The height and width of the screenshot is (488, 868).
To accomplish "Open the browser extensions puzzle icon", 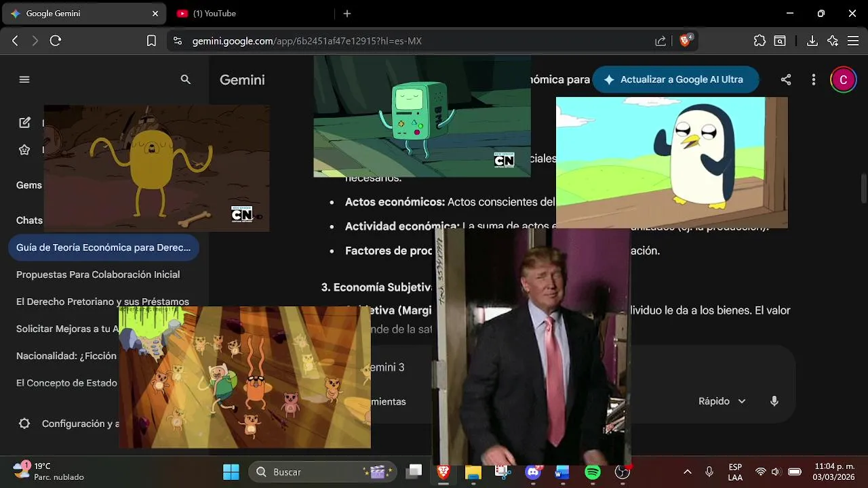I will (x=759, y=41).
